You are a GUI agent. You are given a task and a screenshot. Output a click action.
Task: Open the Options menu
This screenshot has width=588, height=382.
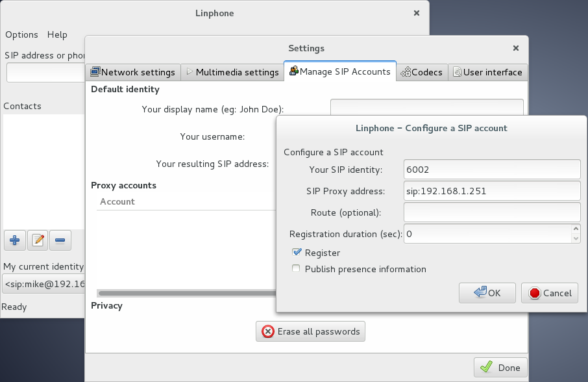21,34
